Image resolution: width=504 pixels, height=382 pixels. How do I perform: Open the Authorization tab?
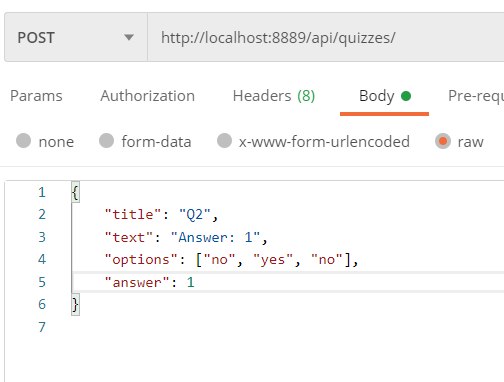point(148,96)
